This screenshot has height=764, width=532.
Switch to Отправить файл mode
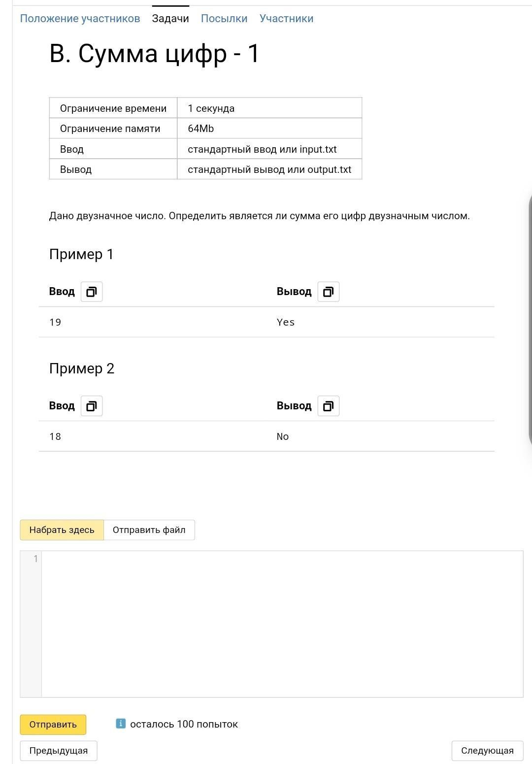(x=149, y=530)
